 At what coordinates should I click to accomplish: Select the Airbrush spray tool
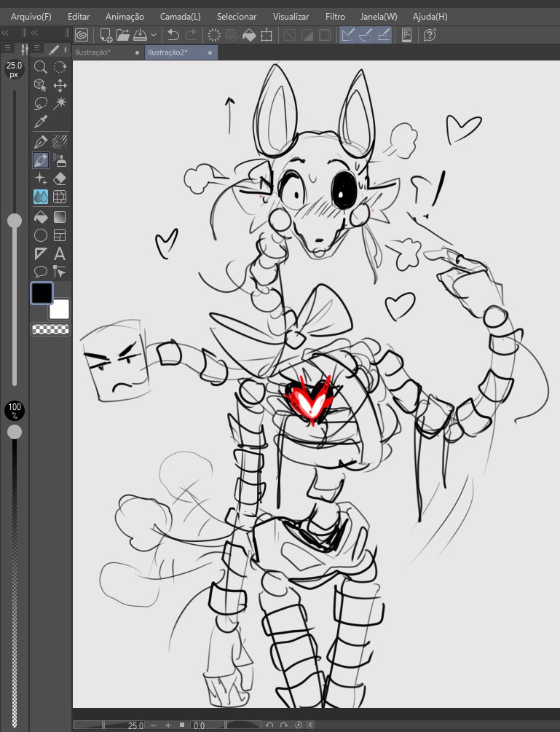click(x=60, y=160)
